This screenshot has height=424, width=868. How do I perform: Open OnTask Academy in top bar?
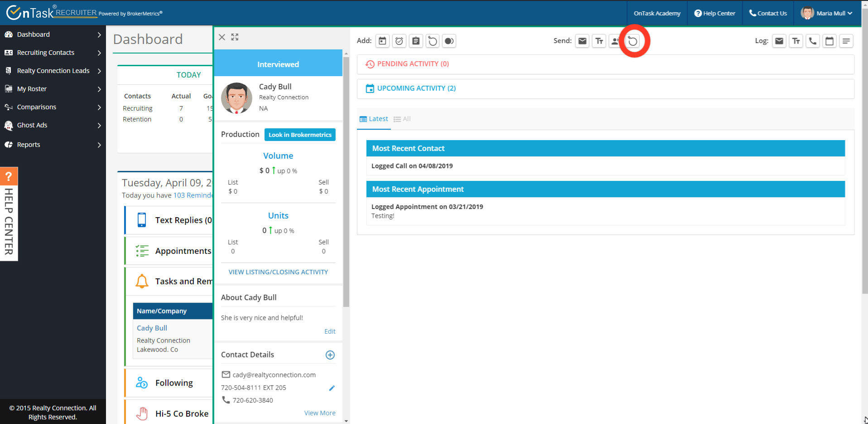[x=657, y=13]
